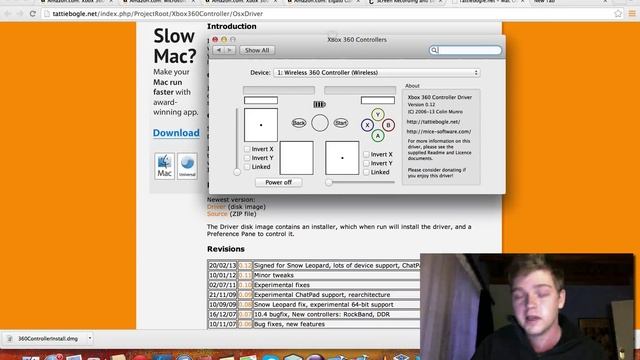
Task: Go back in System Preferences history
Action: tap(219, 50)
